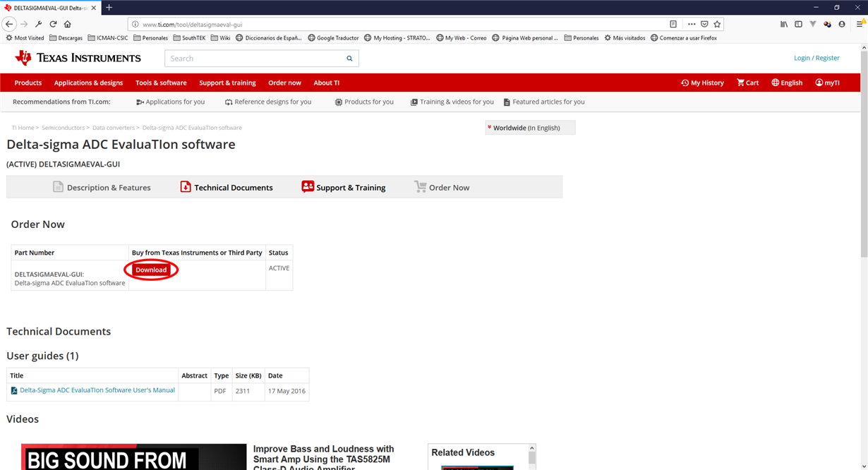The height and width of the screenshot is (470, 868).
Task: Save page to Pocket icon
Action: [x=704, y=24]
